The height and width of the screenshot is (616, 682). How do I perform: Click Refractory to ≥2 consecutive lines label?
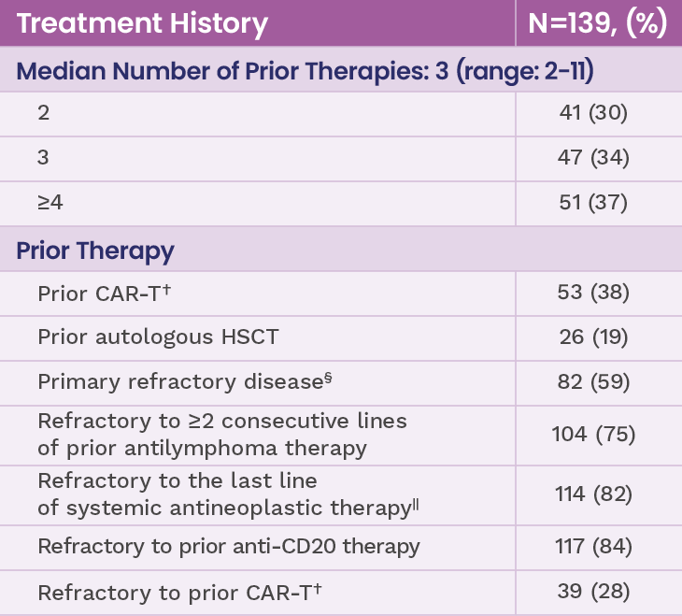[x=222, y=434]
